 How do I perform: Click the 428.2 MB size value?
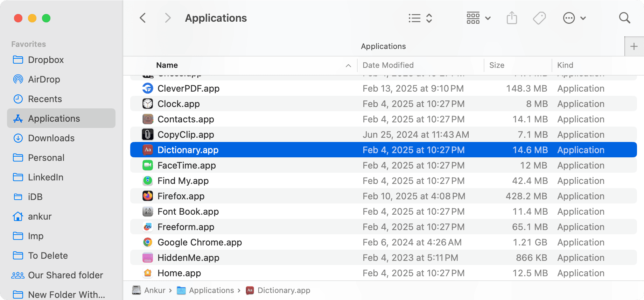526,196
